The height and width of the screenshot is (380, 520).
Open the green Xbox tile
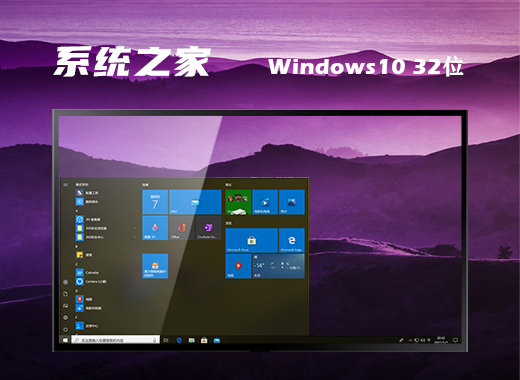click(x=238, y=202)
